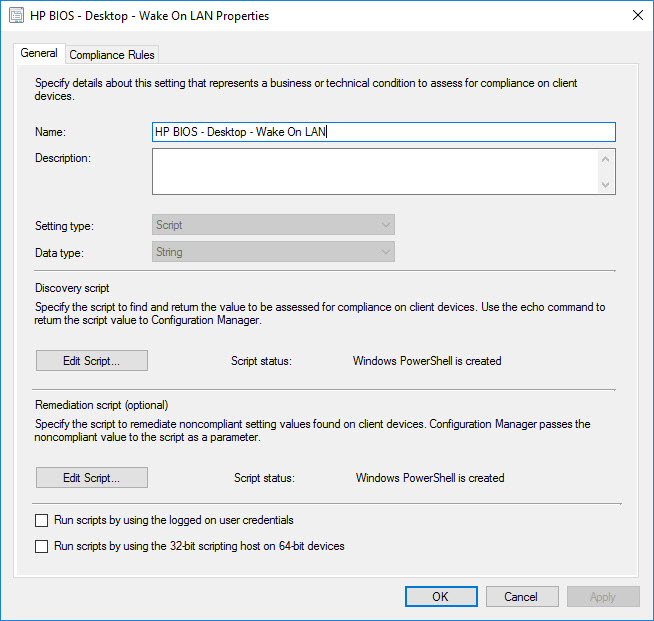Focus the Description text box
The height and width of the screenshot is (621, 654).
(375, 171)
